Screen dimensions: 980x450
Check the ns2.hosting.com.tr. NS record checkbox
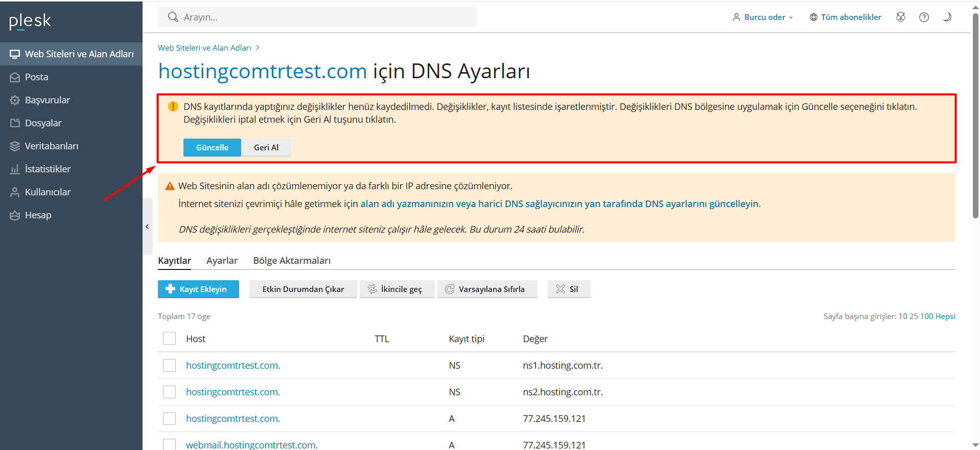pyautogui.click(x=169, y=392)
